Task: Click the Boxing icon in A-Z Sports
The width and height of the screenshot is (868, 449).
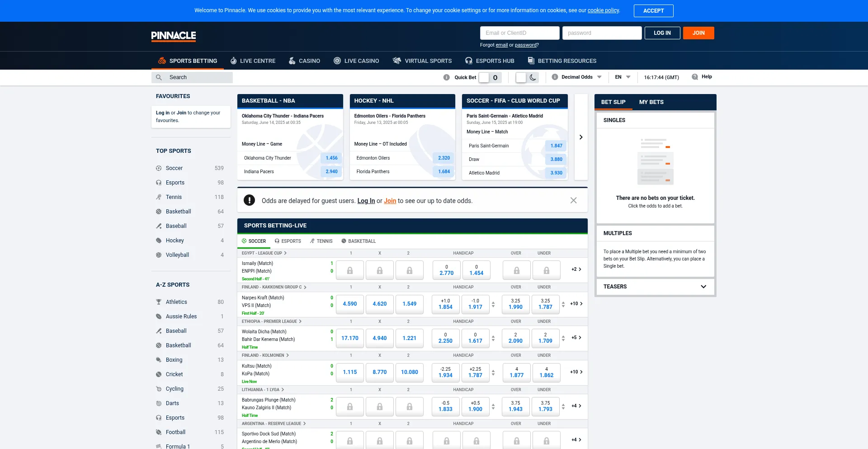Action: (159, 360)
